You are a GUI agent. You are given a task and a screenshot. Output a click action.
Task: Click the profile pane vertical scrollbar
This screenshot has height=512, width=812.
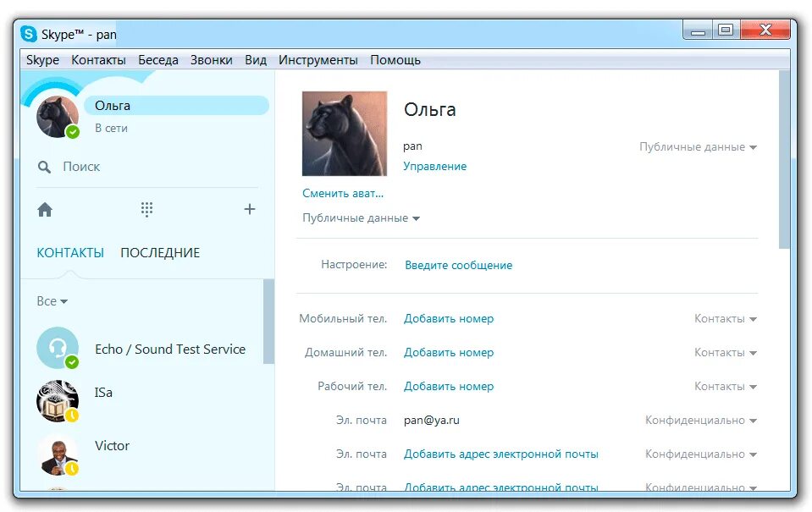click(x=784, y=159)
